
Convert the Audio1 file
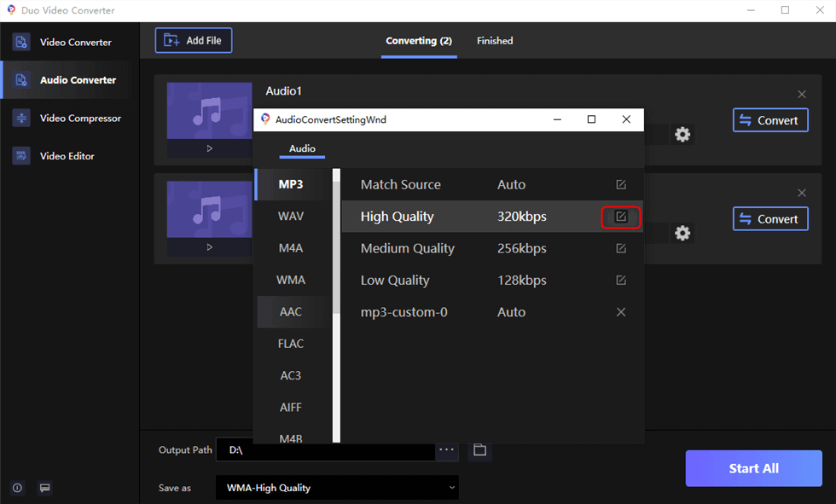(x=770, y=120)
